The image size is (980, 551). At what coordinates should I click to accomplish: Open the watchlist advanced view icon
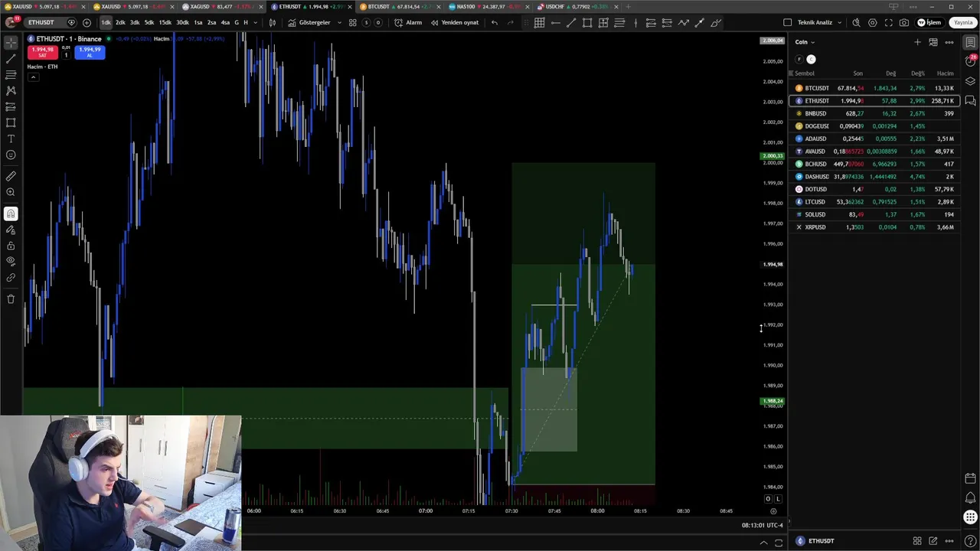point(933,42)
